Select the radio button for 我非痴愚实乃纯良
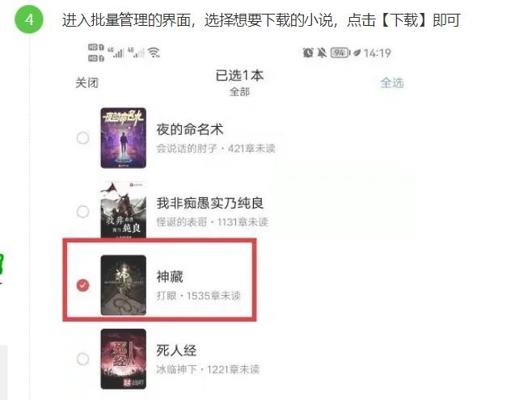 point(82,212)
